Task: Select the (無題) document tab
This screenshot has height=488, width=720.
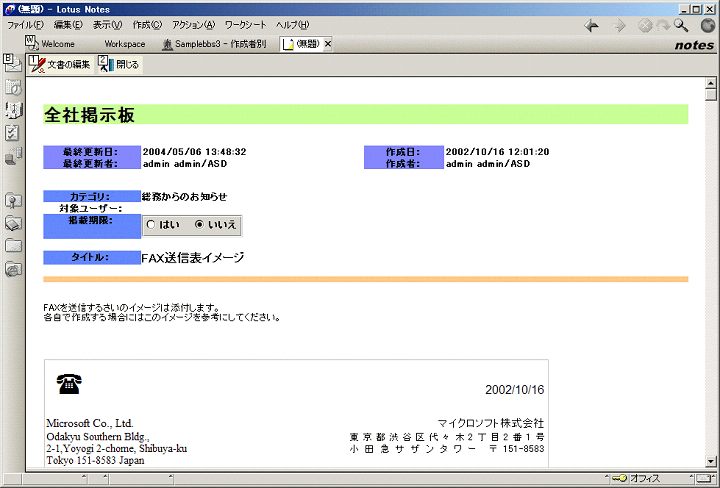Action: [x=301, y=44]
